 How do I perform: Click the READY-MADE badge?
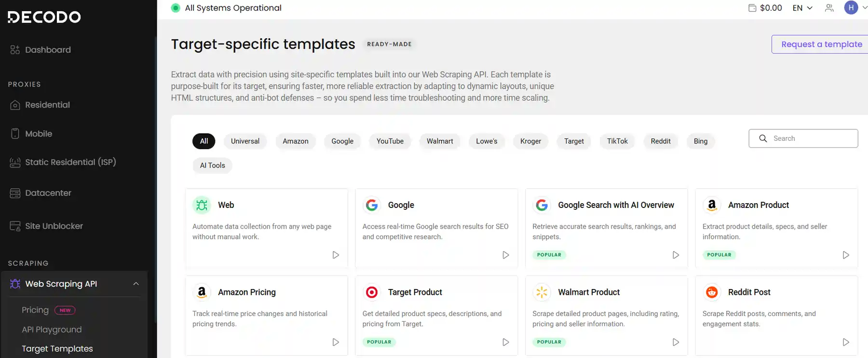click(390, 44)
